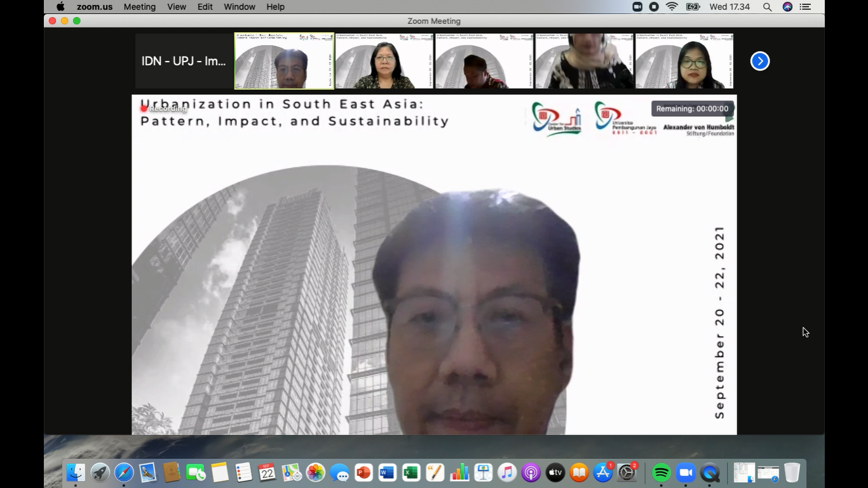This screenshot has height=488, width=868.
Task: Open Numbers app in the dock
Action: pos(459,472)
